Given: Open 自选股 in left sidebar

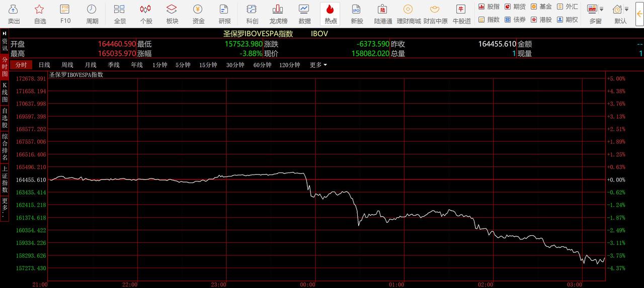Looking at the screenshot, I should click(x=5, y=118).
